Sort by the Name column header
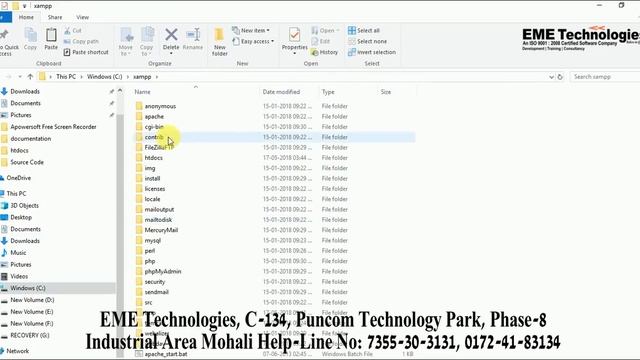640x360 pixels. (x=142, y=92)
